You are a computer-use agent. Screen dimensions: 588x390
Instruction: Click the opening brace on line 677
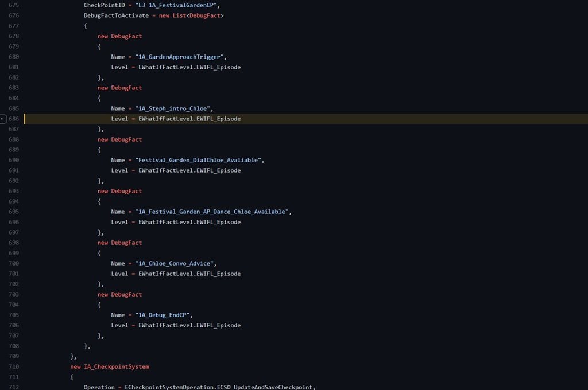[86, 26]
